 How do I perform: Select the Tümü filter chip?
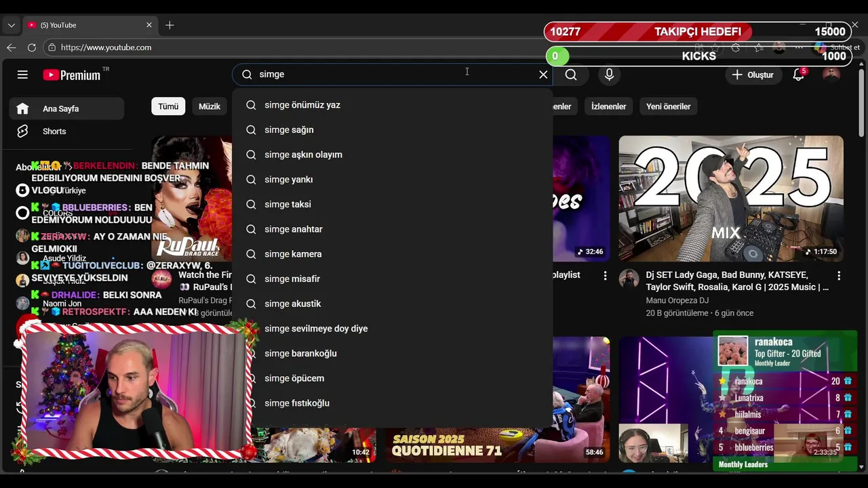[x=168, y=106]
